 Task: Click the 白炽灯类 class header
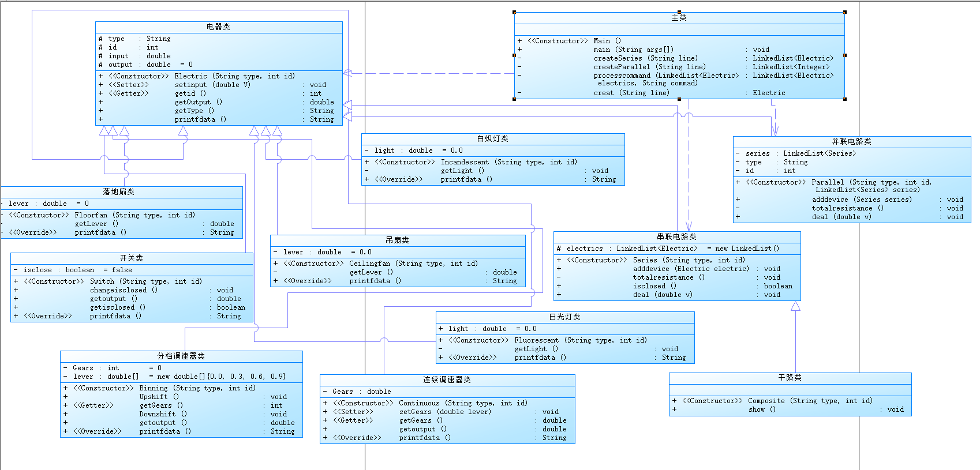click(x=492, y=139)
